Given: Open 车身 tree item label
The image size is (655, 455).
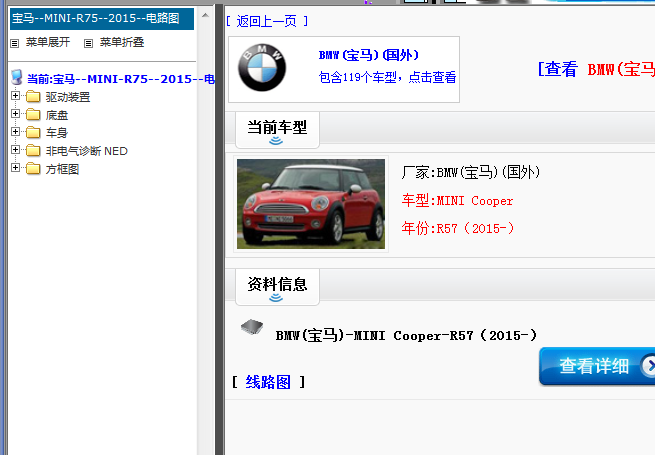Looking at the screenshot, I should [x=57, y=133].
